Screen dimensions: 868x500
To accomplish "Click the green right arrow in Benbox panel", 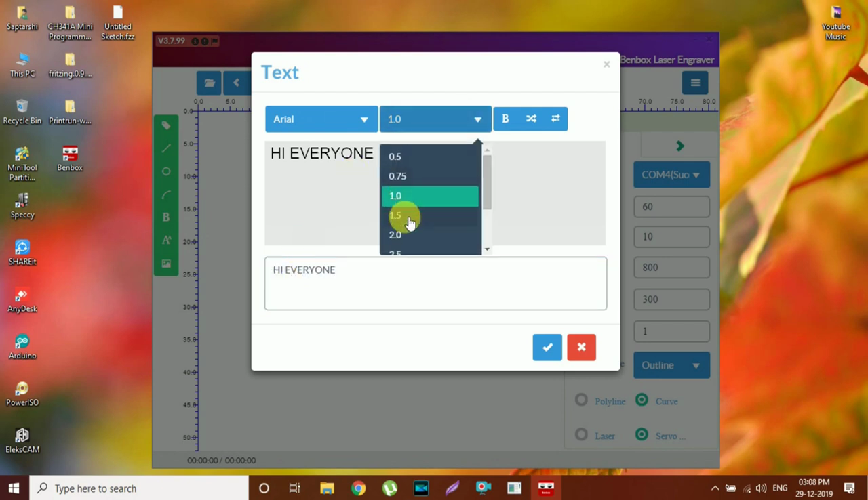I will pos(679,146).
